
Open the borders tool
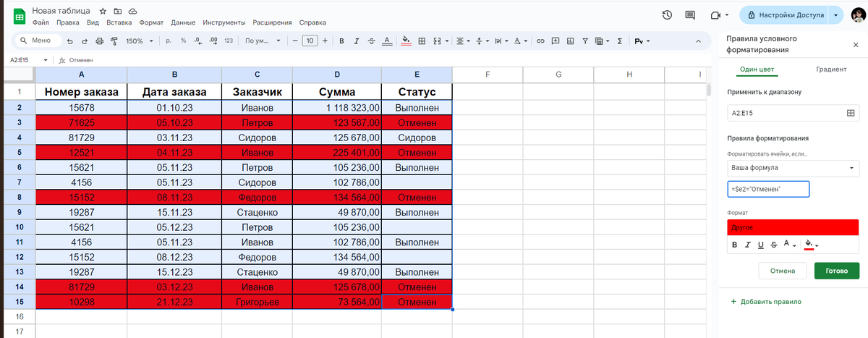point(422,41)
